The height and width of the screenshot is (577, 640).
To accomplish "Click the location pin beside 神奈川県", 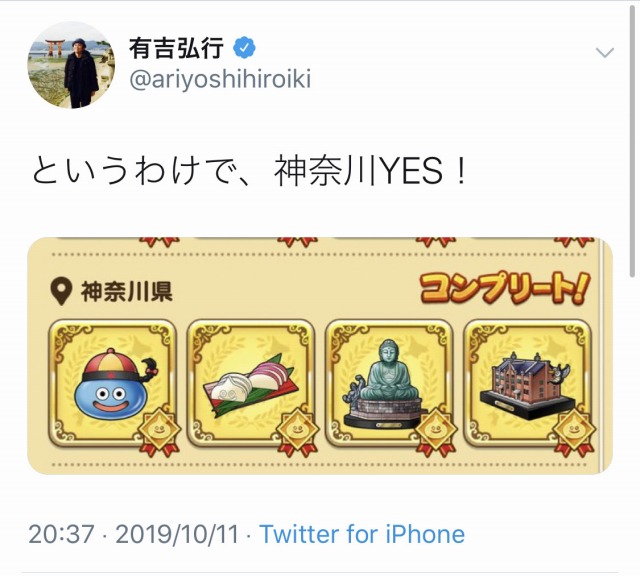I will pyautogui.click(x=61, y=293).
